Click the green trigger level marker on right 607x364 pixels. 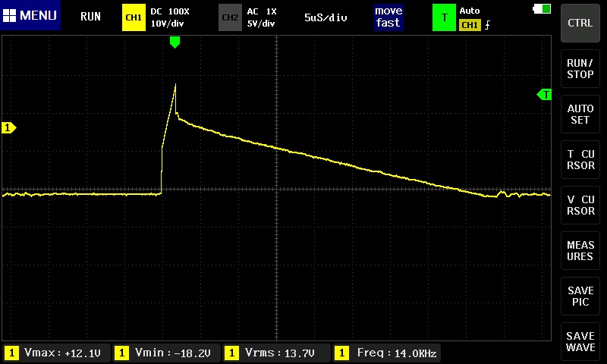coord(544,95)
